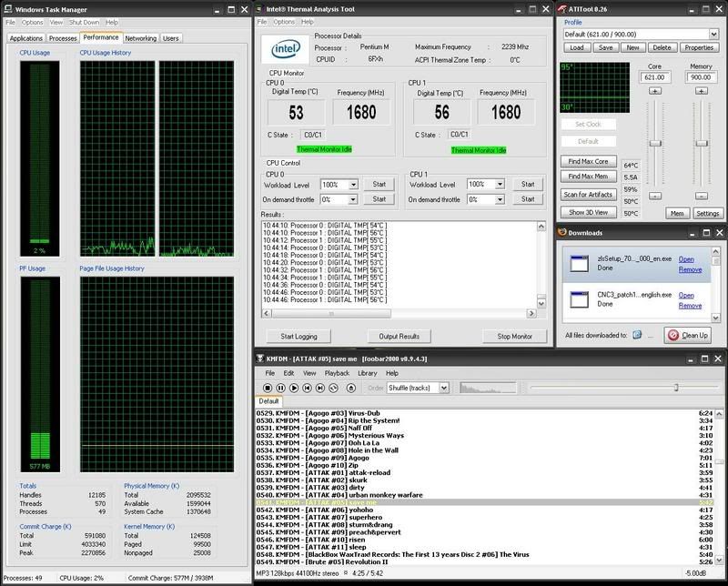
Task: Click the Downloads list scroll-down arrow
Action: point(715,318)
